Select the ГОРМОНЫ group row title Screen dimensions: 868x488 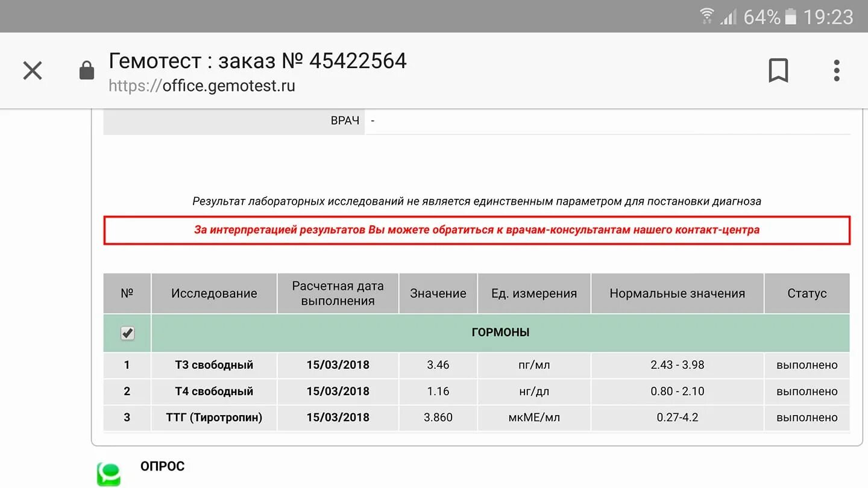pyautogui.click(x=500, y=333)
